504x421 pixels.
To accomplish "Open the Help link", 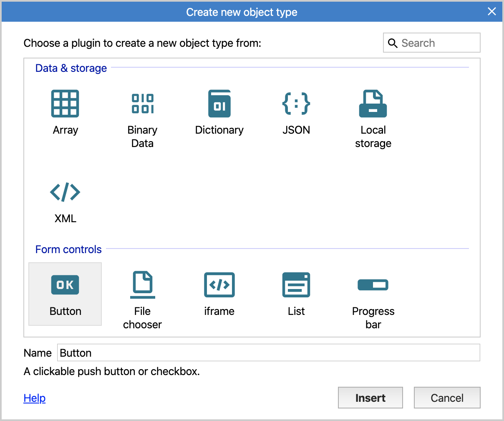I will 35,398.
